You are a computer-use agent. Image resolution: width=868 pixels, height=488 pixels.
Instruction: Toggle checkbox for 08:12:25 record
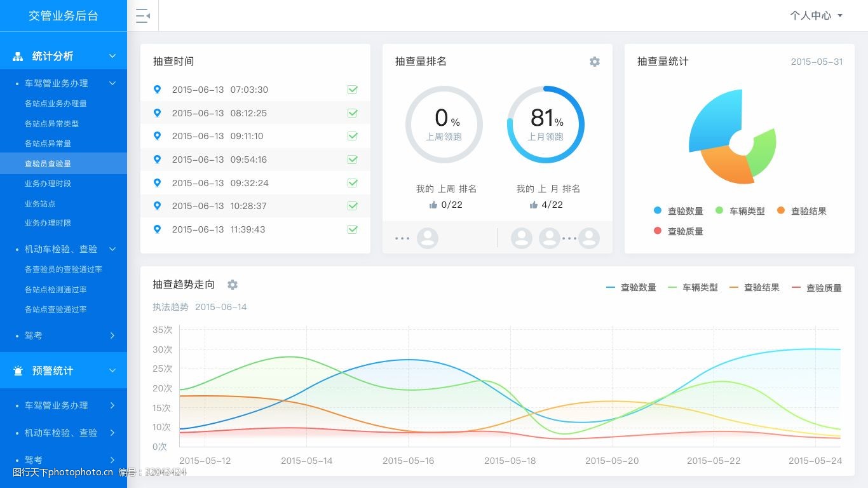(353, 113)
